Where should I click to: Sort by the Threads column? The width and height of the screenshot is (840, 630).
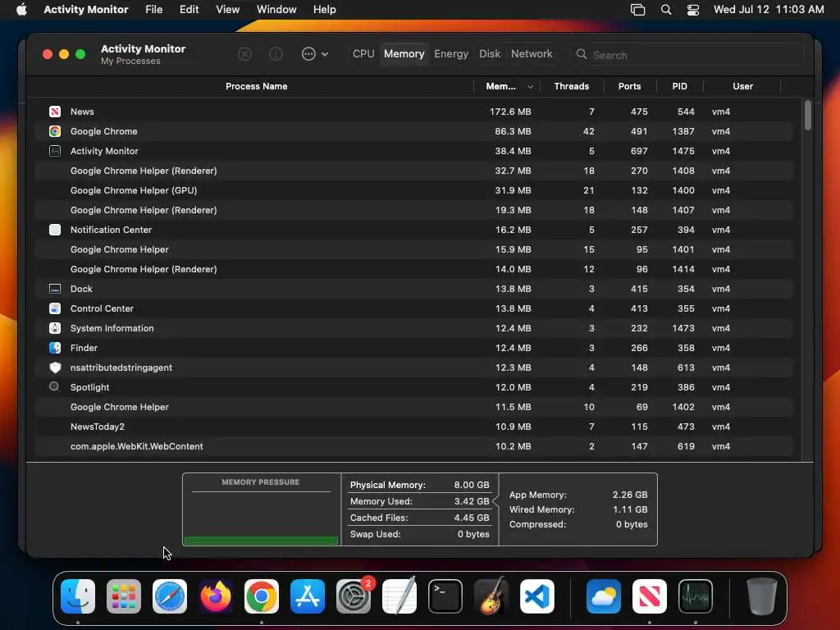(572, 86)
